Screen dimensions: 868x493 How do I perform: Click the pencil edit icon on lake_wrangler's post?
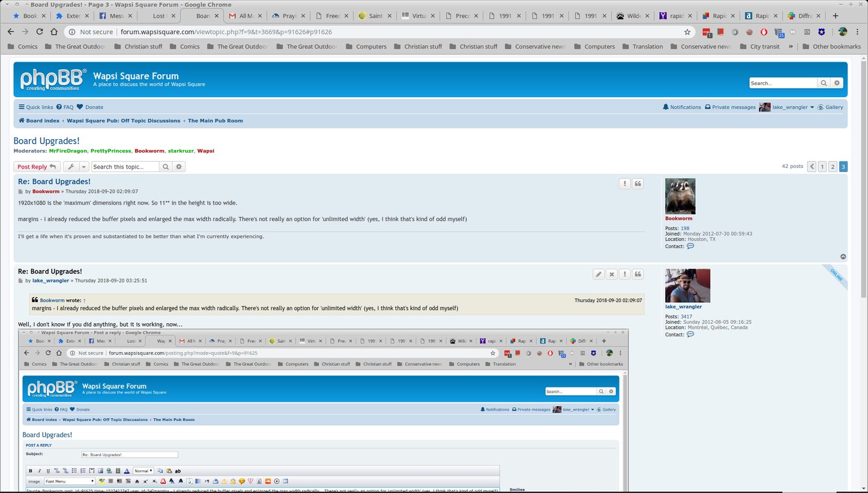[598, 274]
